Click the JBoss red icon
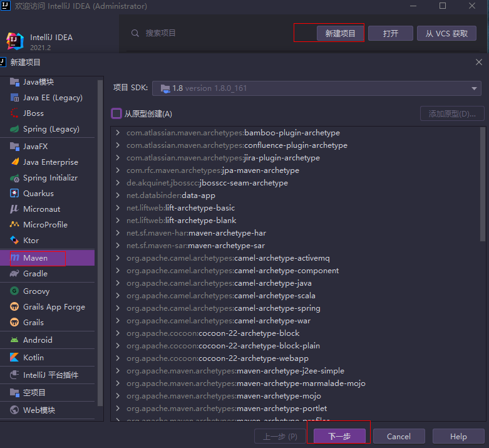 pos(14,113)
